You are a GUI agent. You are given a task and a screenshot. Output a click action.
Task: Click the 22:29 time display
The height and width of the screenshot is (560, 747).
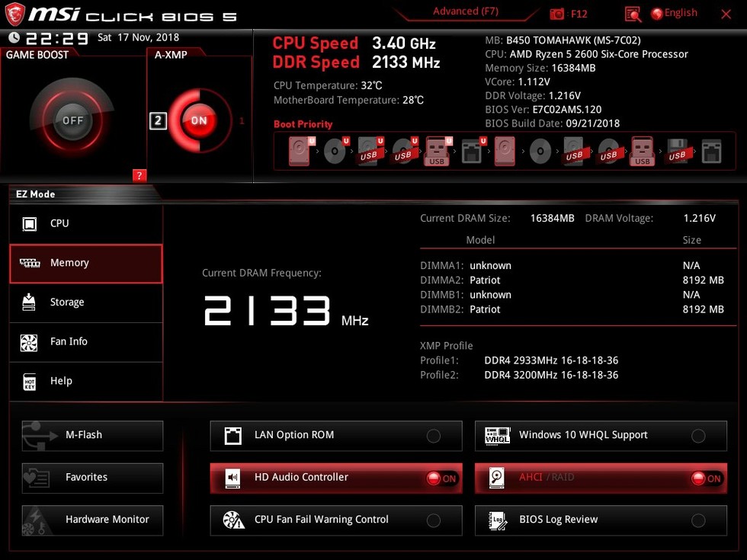point(56,38)
